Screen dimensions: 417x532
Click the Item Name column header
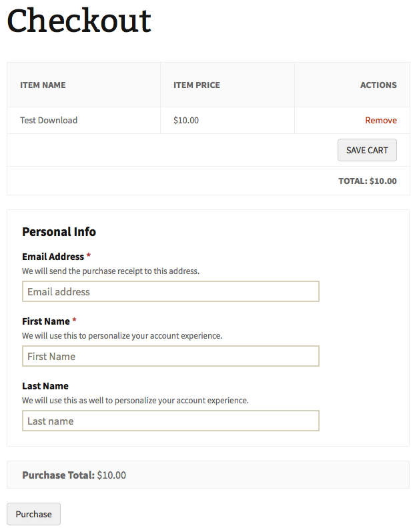pyautogui.click(x=43, y=85)
